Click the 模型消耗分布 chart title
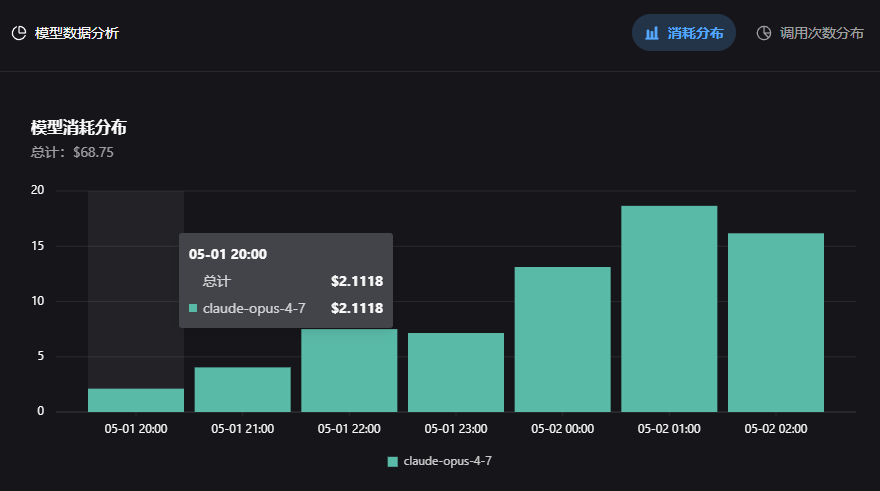This screenshot has height=491, width=880. point(79,127)
